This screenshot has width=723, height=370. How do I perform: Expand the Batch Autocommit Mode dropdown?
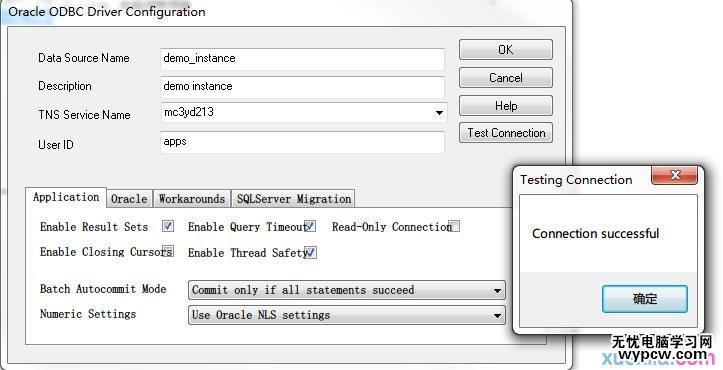tap(347, 290)
